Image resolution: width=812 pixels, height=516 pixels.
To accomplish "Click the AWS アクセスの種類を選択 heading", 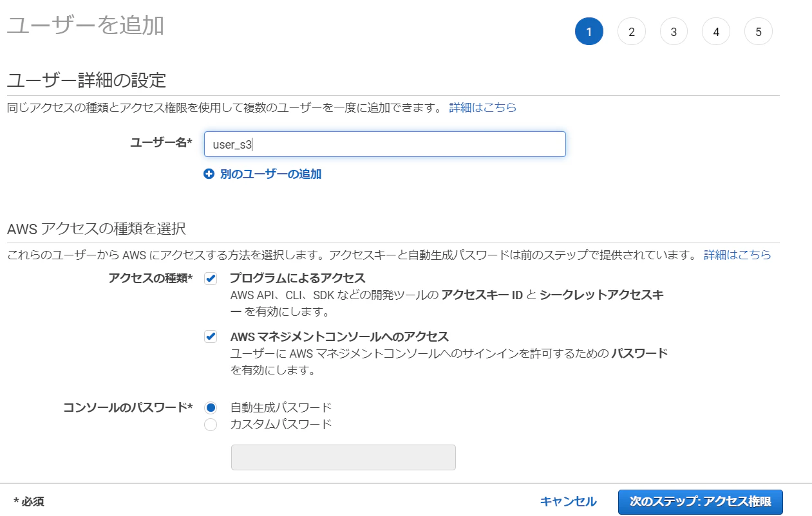I will 96,228.
